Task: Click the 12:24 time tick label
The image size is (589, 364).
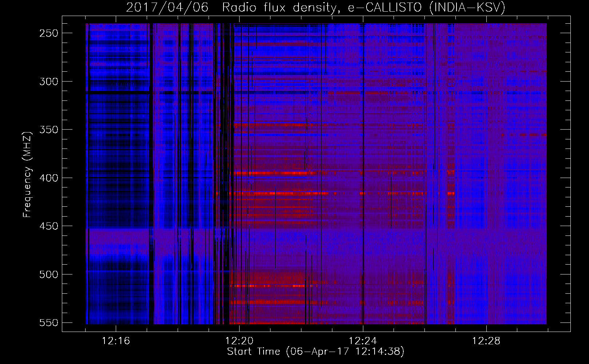Action: click(363, 341)
